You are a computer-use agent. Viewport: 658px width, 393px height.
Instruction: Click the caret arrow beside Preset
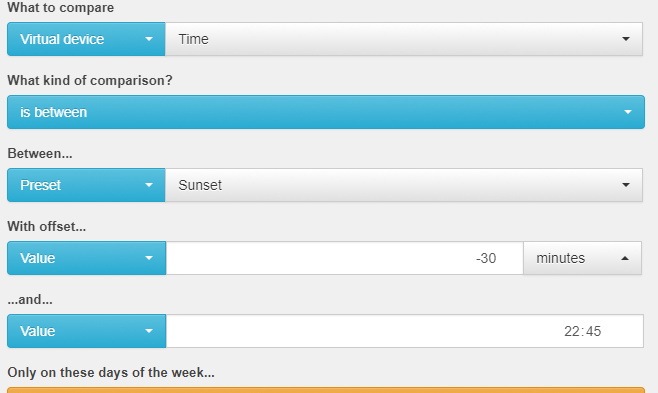pos(149,185)
